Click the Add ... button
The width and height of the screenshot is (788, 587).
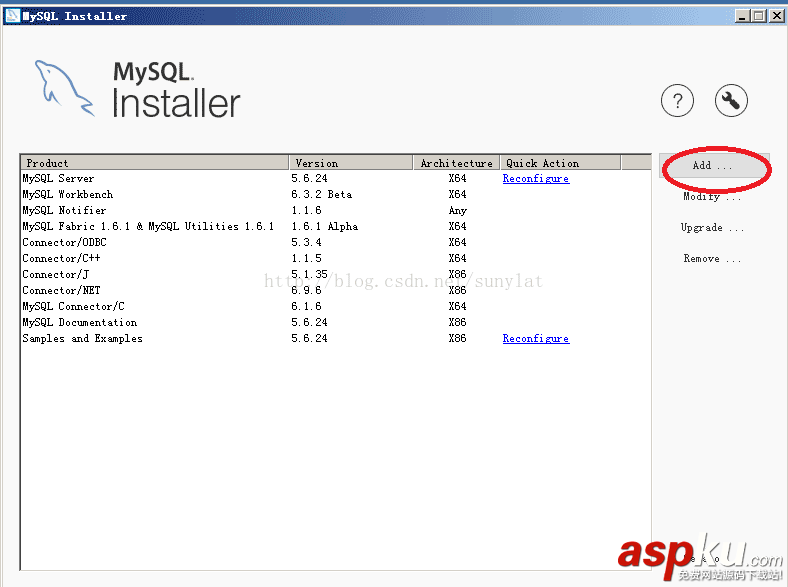click(x=714, y=166)
